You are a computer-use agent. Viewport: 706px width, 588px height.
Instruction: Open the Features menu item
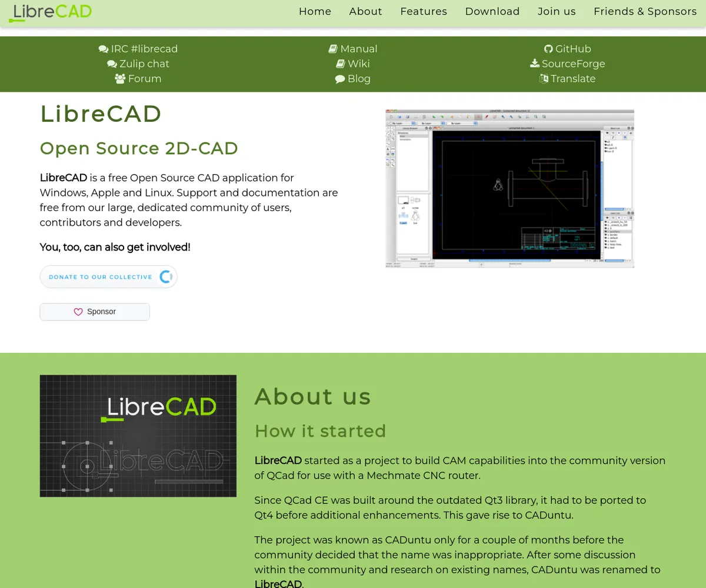click(424, 12)
